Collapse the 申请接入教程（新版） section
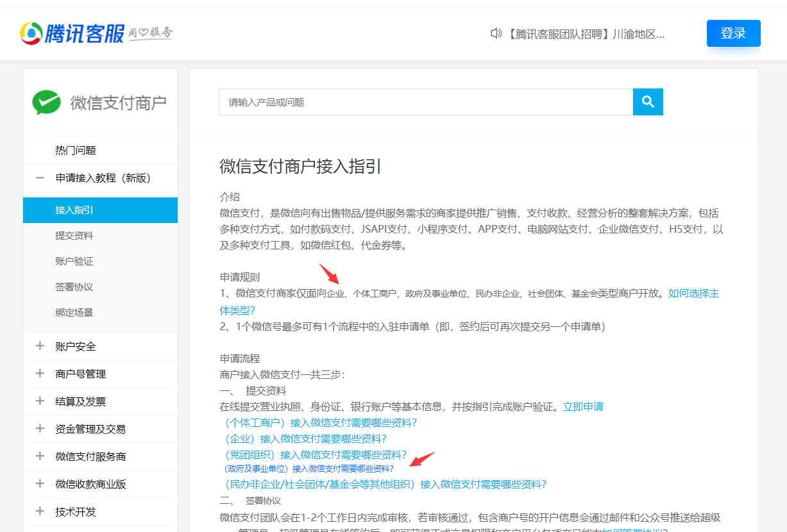This screenshot has height=532, width=787. coord(40,178)
